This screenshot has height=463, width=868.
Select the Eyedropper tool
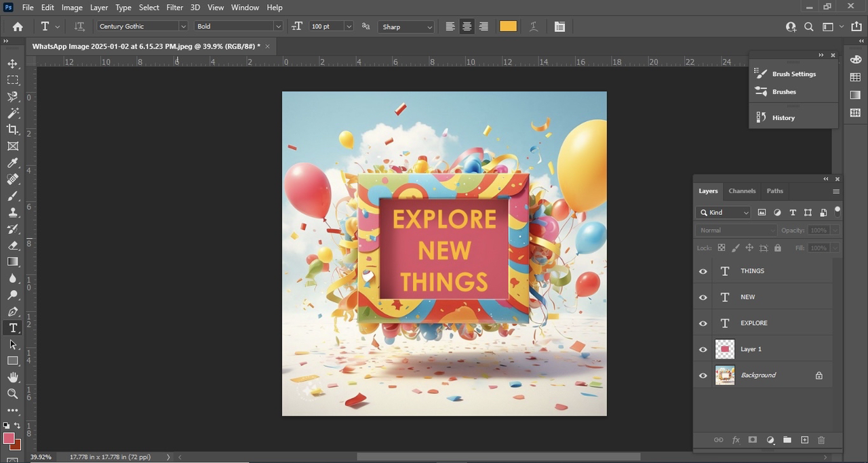coord(13,163)
